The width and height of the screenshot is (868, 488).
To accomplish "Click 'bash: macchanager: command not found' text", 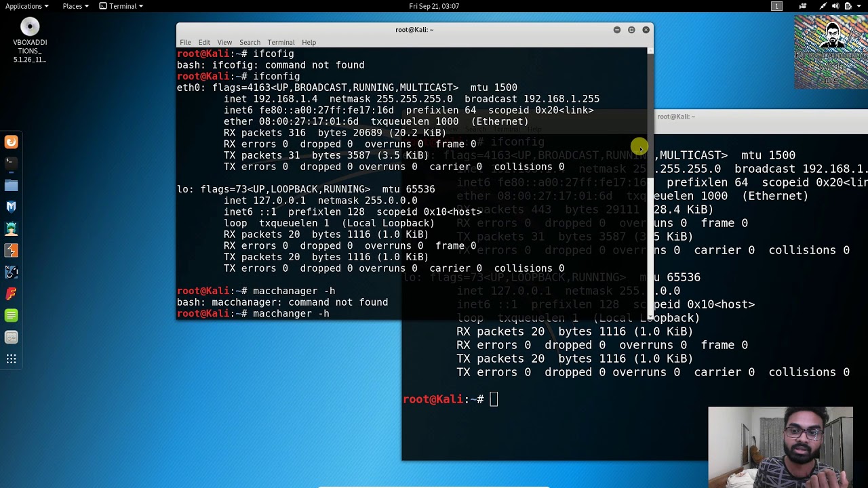I will click(x=282, y=302).
